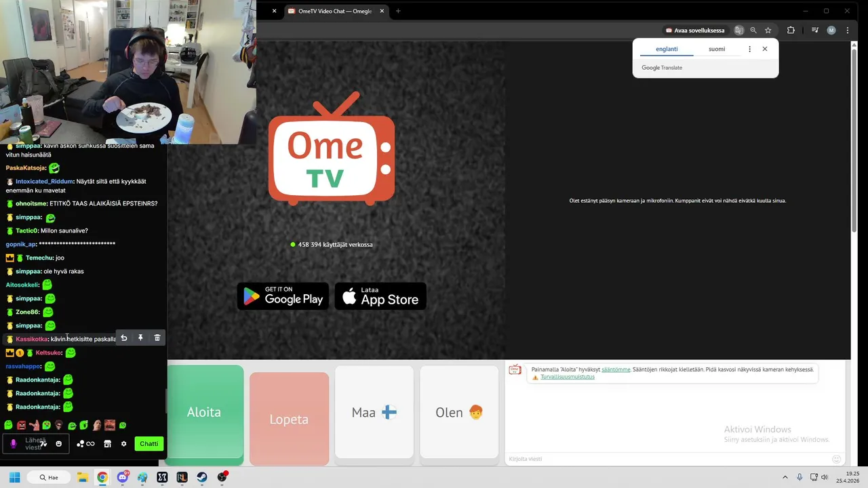868x488 pixels.
Task: Click the undo arrow icon on Kassikotka message
Action: [x=124, y=338]
